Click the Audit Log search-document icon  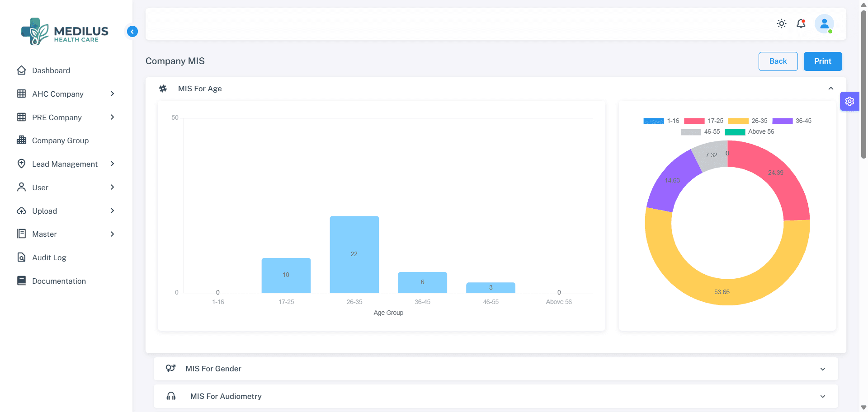21,257
